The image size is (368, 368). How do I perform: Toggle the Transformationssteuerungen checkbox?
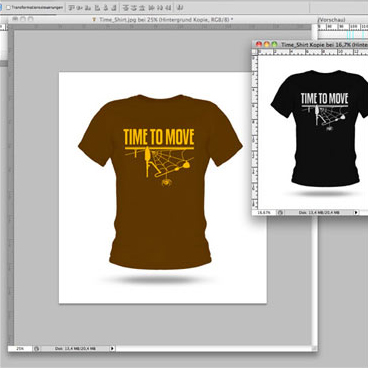click(x=8, y=7)
